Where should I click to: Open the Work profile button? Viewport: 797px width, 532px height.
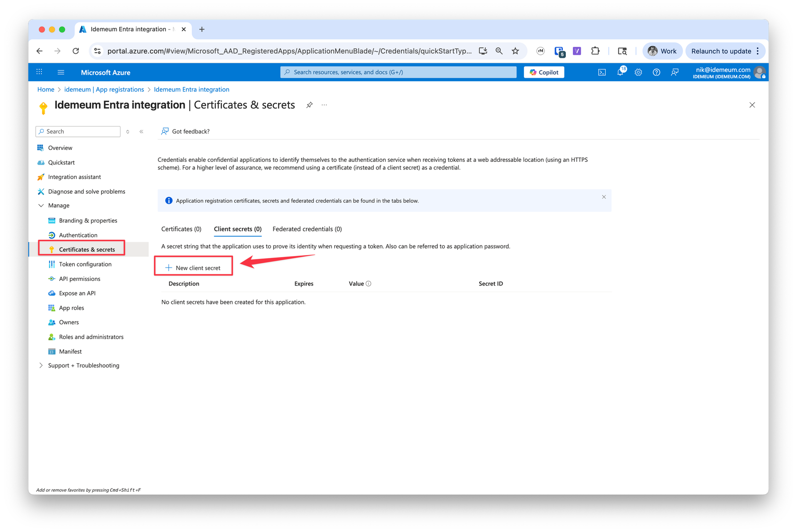(x=662, y=51)
